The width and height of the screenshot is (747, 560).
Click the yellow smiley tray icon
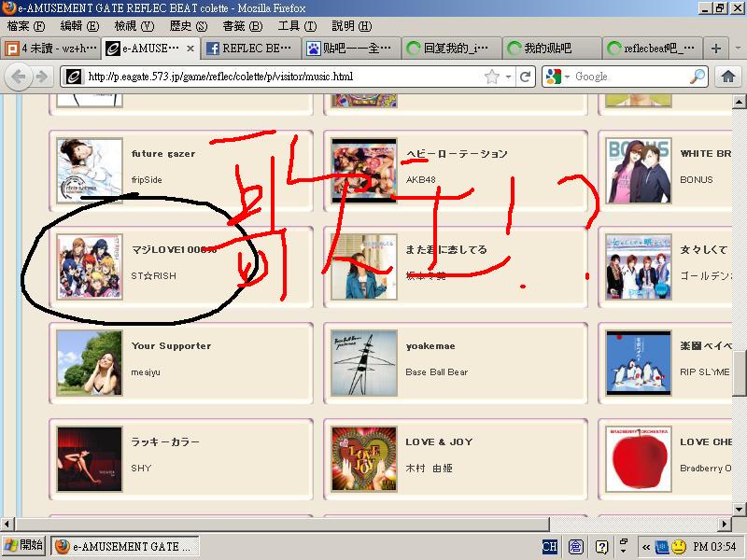pyautogui.click(x=679, y=547)
